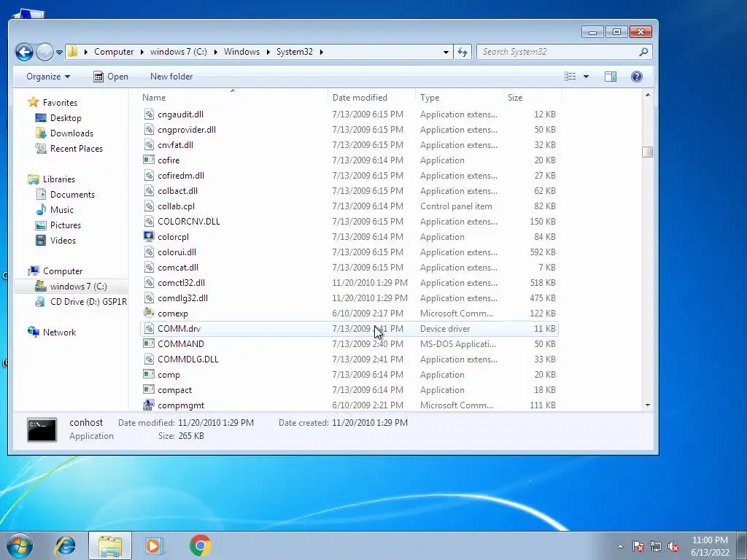This screenshot has height=560, width=747.
Task: Expand the arrow after System32 breadcrumb
Action: point(322,52)
